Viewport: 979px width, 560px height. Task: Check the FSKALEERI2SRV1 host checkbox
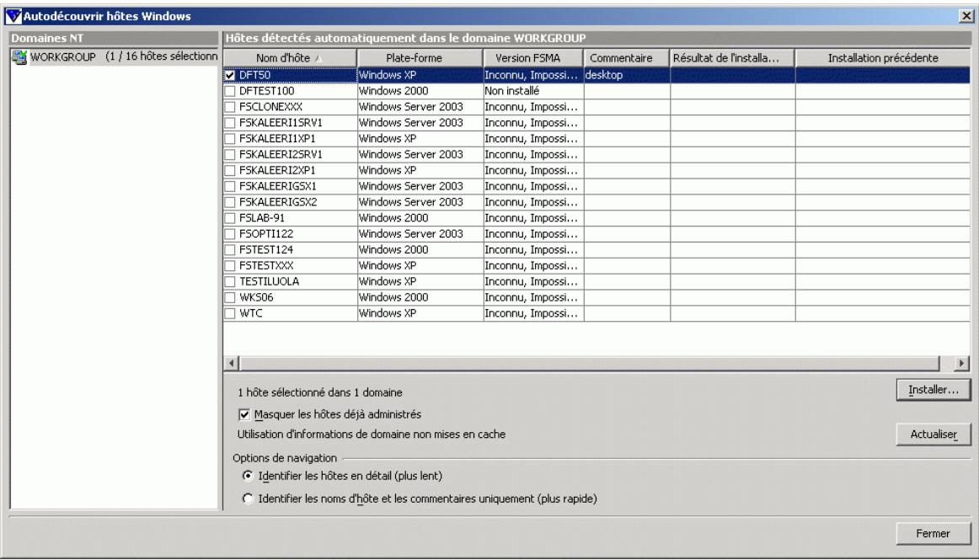(x=230, y=154)
